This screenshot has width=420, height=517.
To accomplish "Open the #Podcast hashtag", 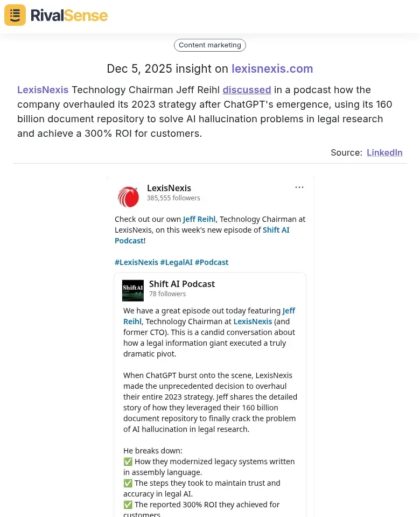I will click(212, 262).
